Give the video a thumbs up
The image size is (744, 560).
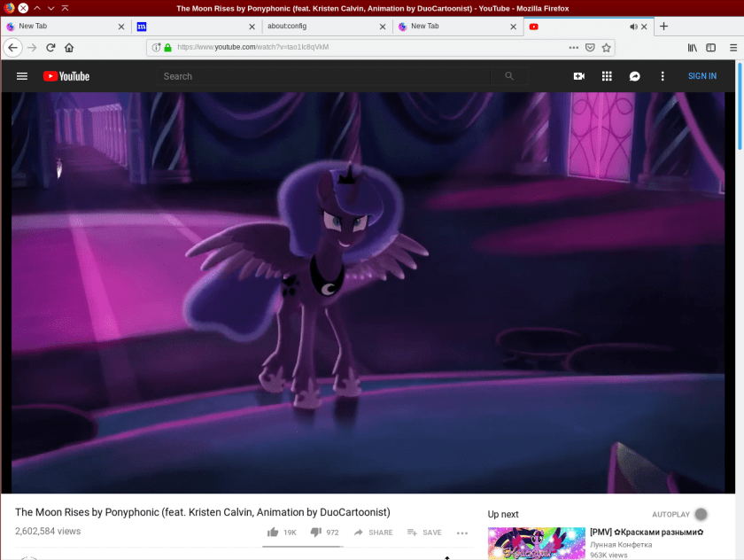(275, 532)
